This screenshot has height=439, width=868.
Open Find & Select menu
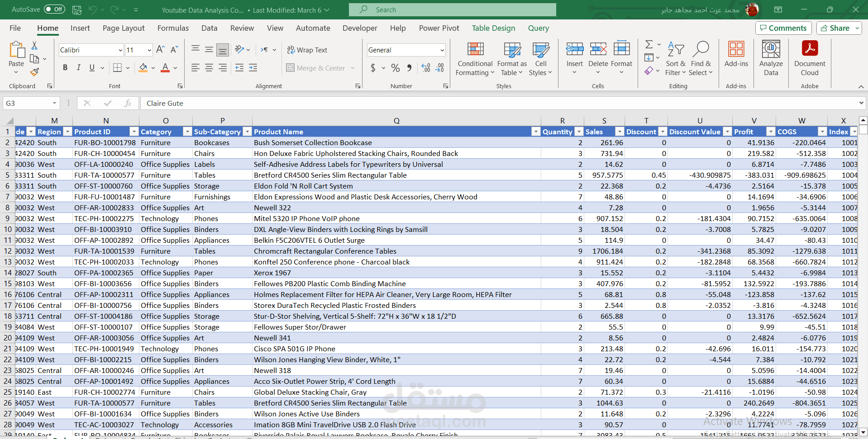(701, 59)
